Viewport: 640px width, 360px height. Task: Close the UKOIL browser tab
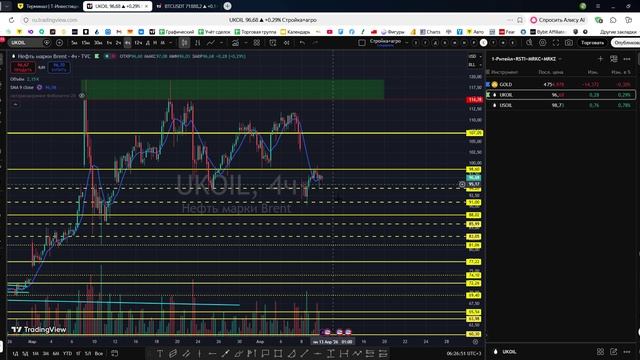pos(146,7)
